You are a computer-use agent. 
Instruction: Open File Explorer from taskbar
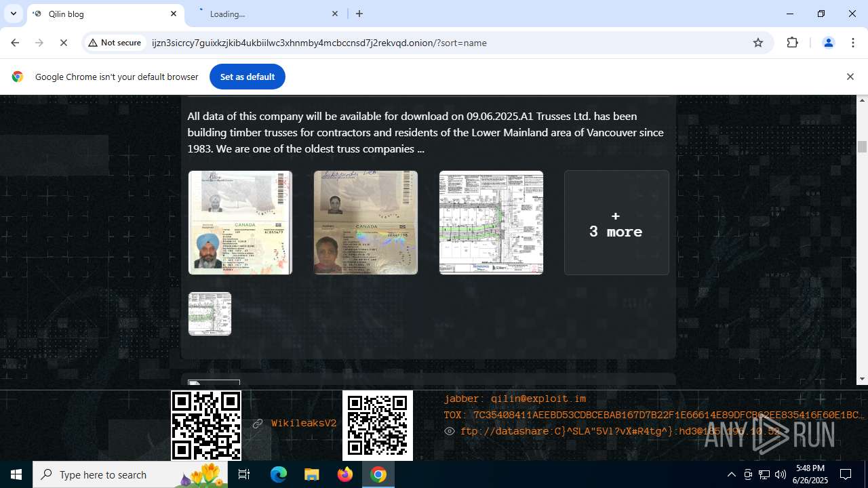[312, 474]
